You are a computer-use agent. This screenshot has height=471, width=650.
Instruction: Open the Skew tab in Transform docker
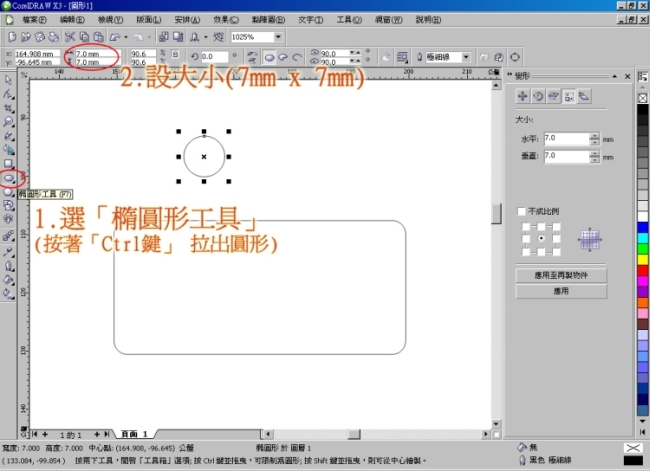[584, 96]
